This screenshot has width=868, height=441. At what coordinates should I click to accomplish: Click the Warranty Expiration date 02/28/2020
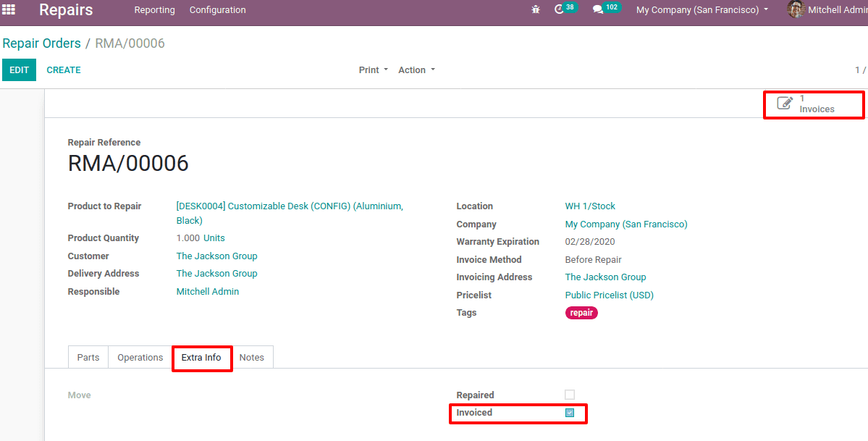point(590,242)
